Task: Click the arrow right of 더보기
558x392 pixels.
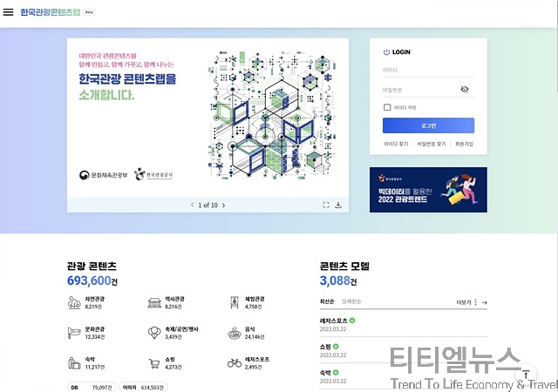Action: click(x=485, y=302)
